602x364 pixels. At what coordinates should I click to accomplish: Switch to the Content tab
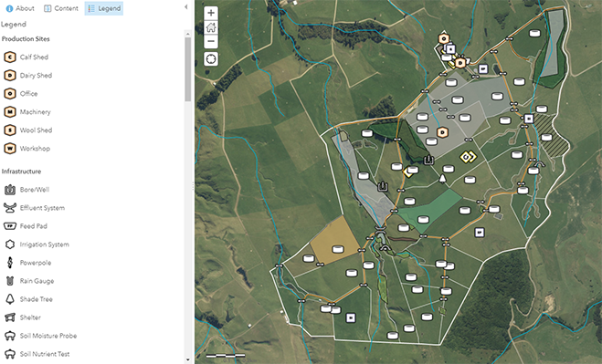[x=61, y=8]
